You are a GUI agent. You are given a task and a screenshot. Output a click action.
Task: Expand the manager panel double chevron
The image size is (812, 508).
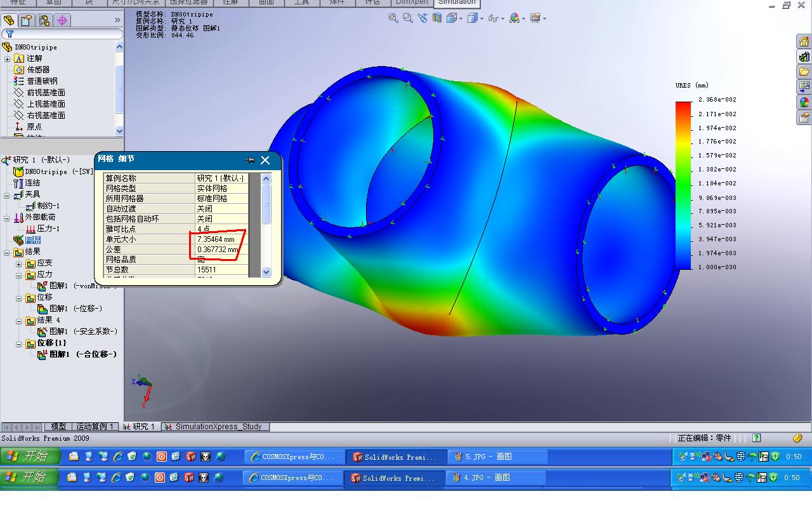[x=117, y=20]
